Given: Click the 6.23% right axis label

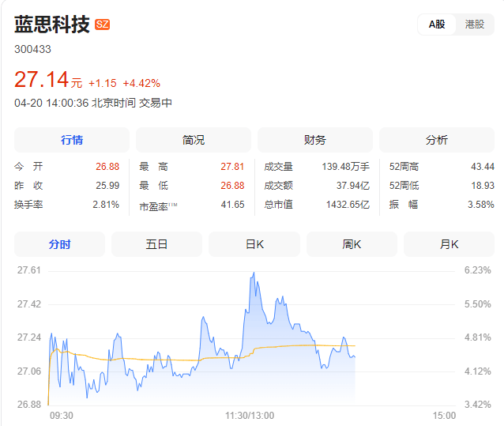Looking at the screenshot, I should pos(478,270).
